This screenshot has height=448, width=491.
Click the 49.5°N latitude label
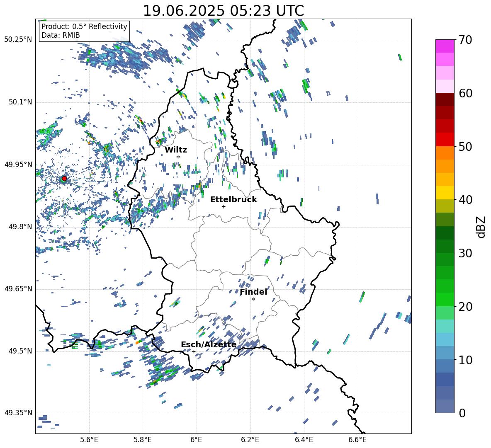tap(20, 351)
